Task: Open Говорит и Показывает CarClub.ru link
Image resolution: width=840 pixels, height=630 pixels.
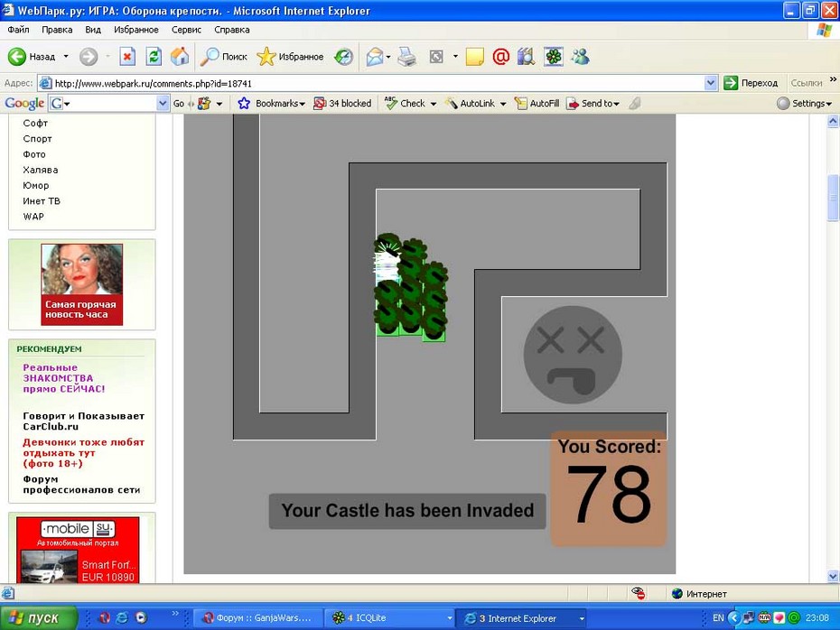Action: [x=84, y=422]
